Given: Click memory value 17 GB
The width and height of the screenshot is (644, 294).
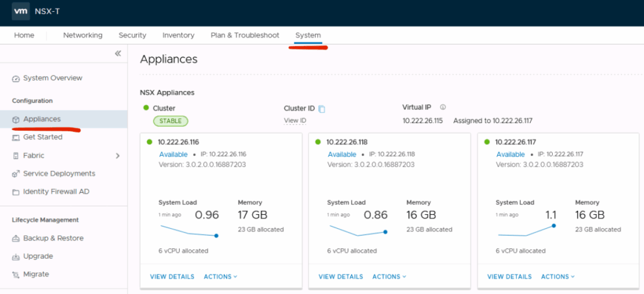Looking at the screenshot, I should pyautogui.click(x=253, y=215).
